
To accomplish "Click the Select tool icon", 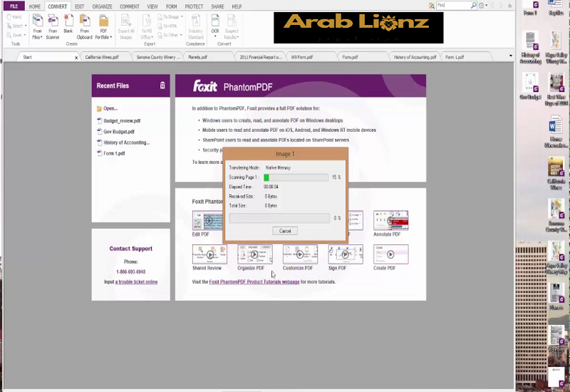I will click(9, 26).
